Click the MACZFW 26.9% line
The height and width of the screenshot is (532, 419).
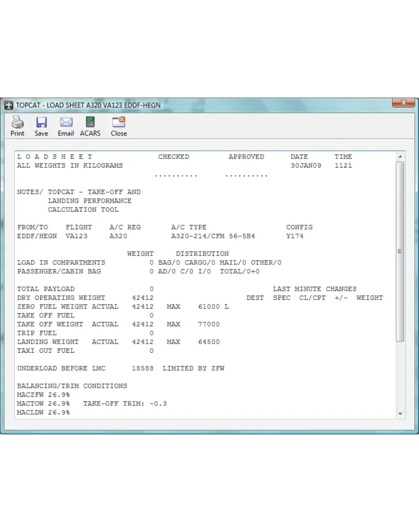pos(43,395)
